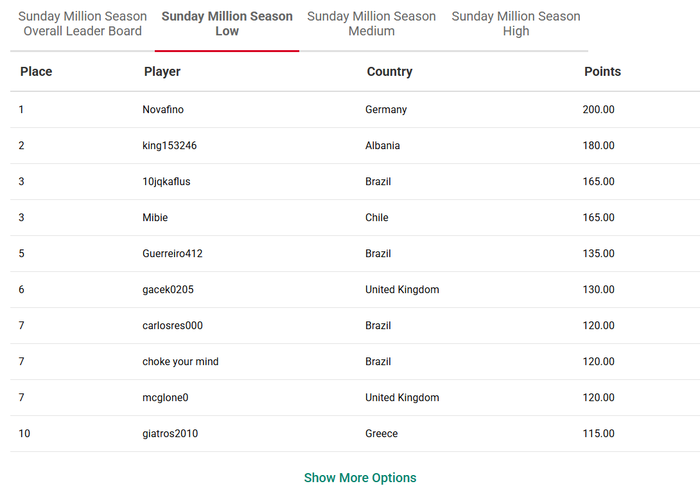Viewport: 700px width, 495px height.
Task: Click player name Mibie
Action: (155, 218)
